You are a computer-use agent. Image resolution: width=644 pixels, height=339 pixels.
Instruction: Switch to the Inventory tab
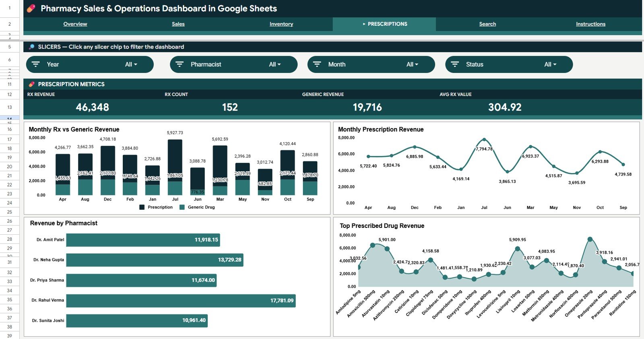click(x=281, y=24)
